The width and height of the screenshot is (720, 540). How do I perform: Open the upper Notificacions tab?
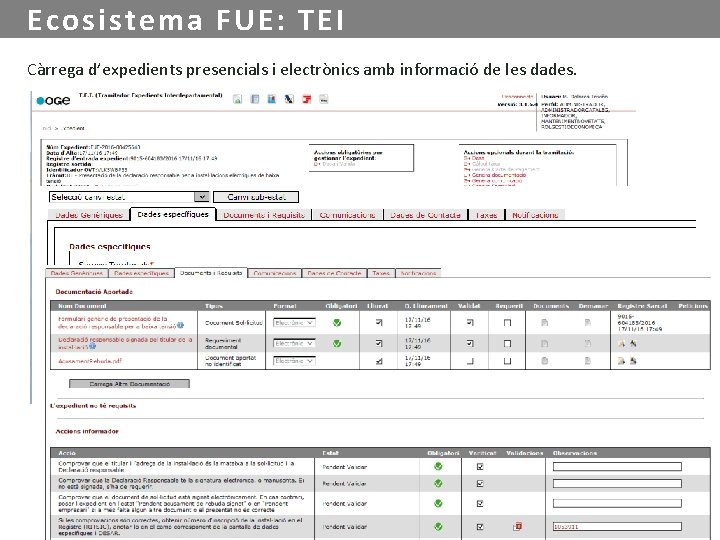click(x=535, y=215)
